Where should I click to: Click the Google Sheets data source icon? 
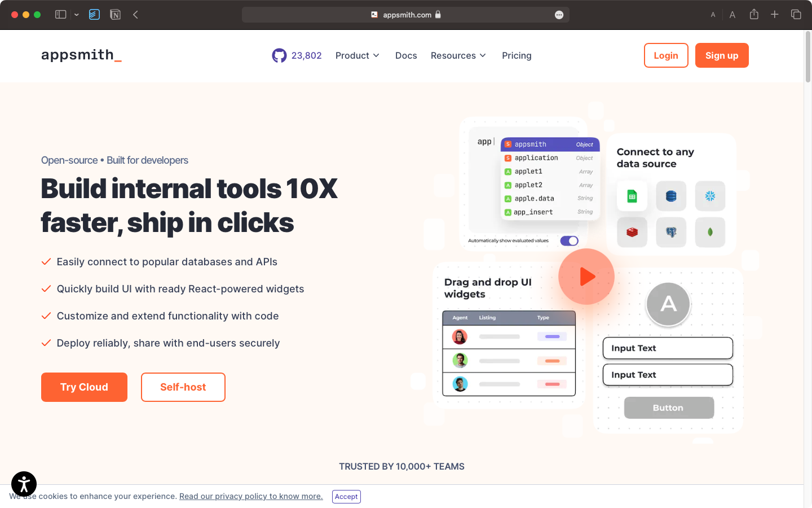point(632,196)
